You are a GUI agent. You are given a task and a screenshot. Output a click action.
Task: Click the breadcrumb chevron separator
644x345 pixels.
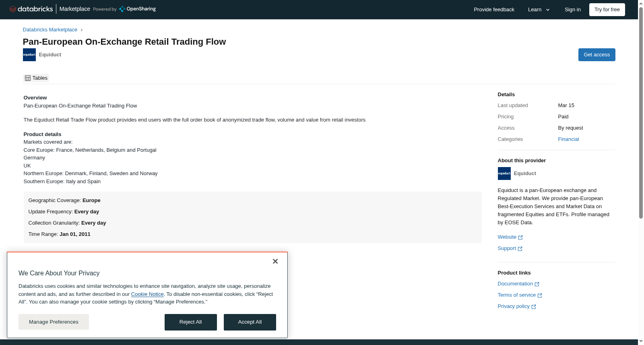click(x=81, y=30)
